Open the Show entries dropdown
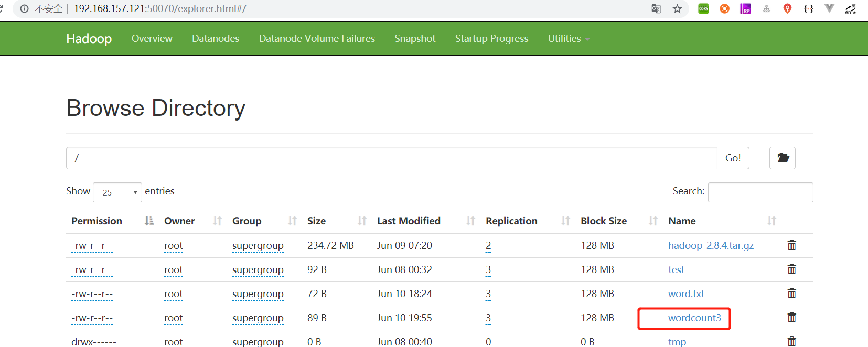 click(117, 192)
